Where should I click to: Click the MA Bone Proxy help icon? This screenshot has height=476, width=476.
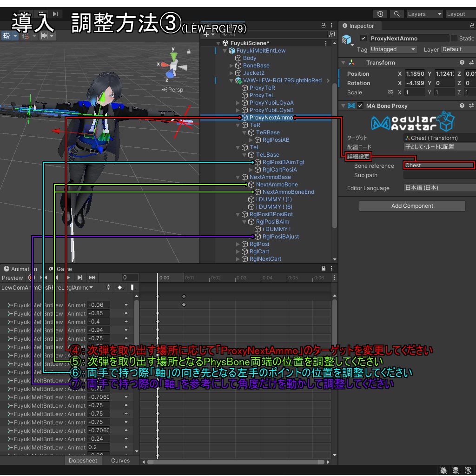[x=462, y=106]
